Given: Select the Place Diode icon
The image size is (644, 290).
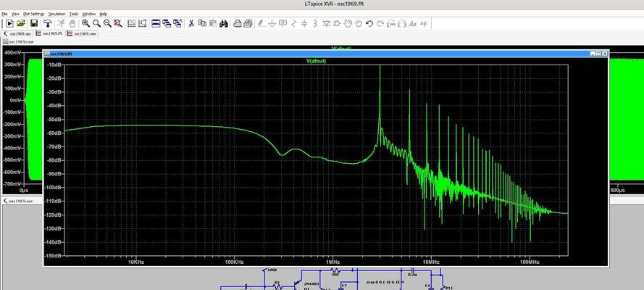Looking at the screenshot, I should pos(327,24).
